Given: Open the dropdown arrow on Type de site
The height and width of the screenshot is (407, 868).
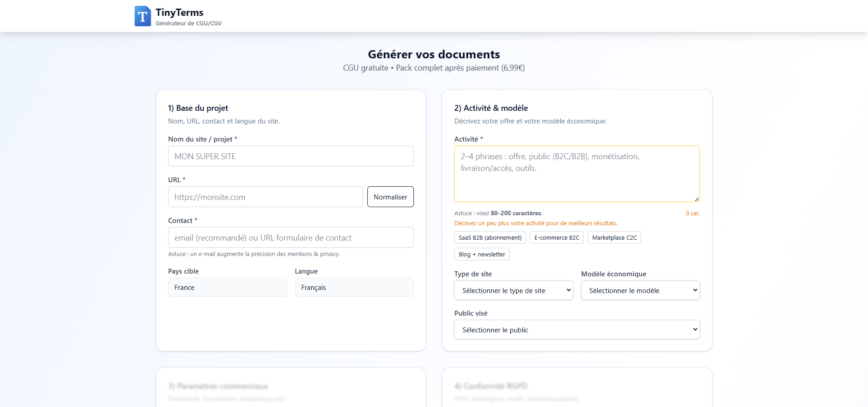Looking at the screenshot, I should pos(567,290).
